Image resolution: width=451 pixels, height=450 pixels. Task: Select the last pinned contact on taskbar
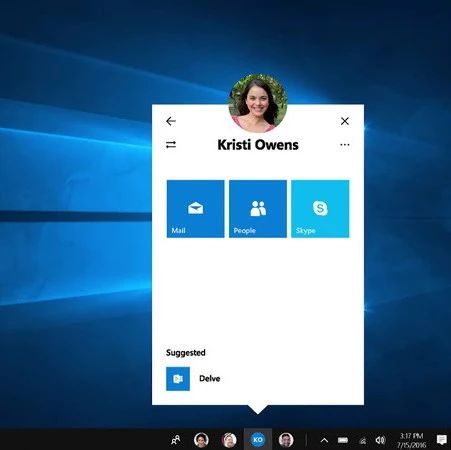(286, 440)
